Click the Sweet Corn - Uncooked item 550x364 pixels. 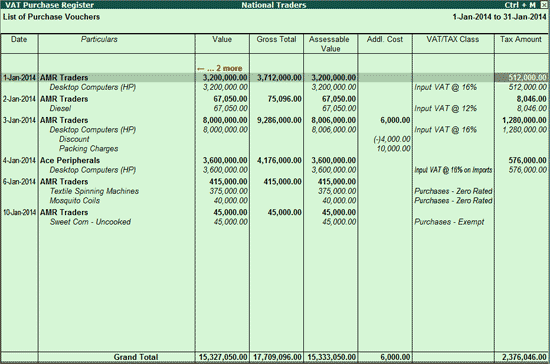point(90,222)
